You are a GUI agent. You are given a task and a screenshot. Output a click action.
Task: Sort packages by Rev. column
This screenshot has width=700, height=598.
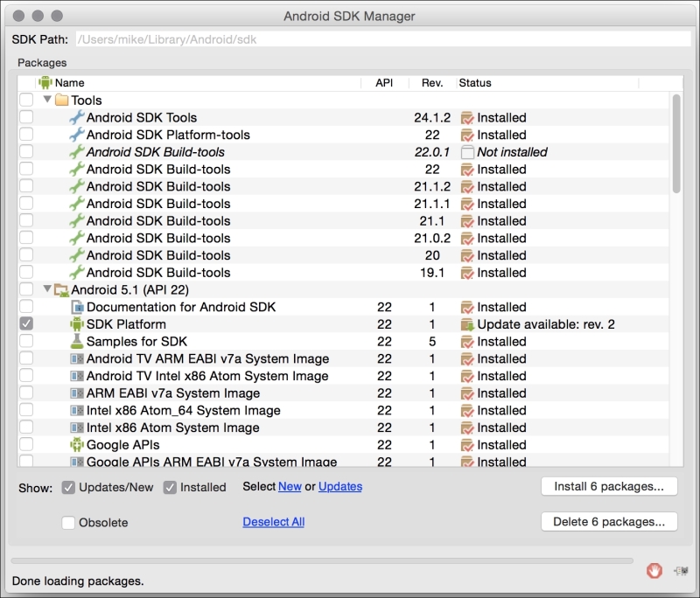(432, 83)
